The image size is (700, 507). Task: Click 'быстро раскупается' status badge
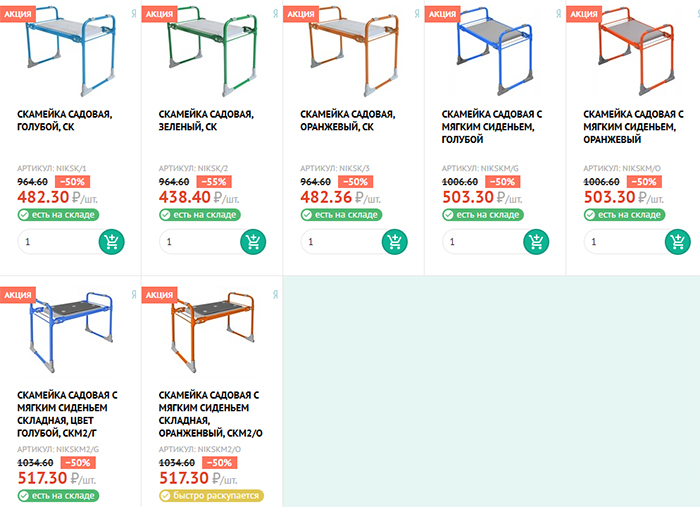212,495
